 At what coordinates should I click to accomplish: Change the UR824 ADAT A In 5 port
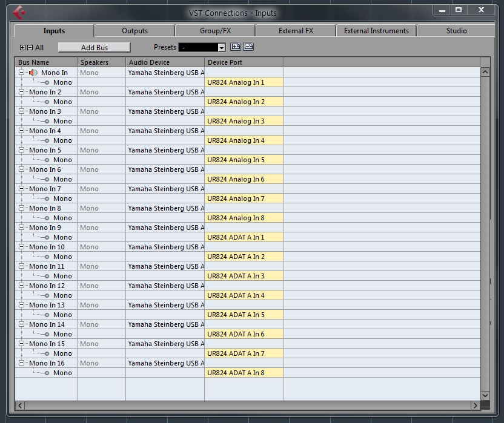244,315
